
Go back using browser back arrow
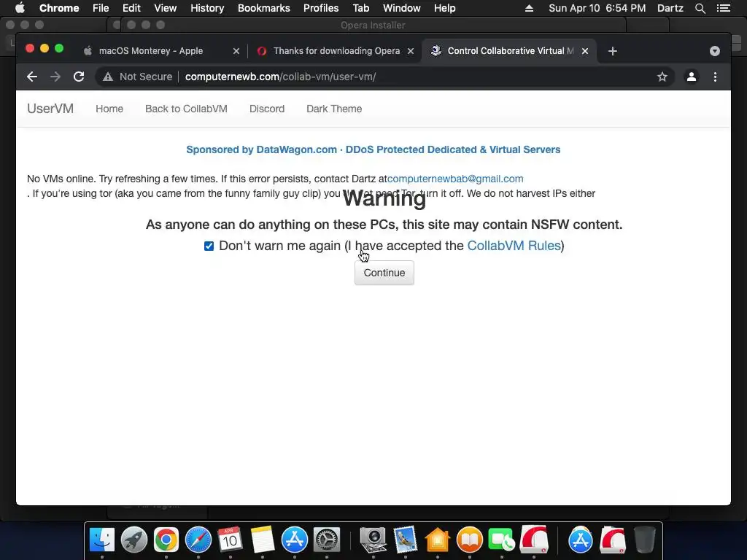pyautogui.click(x=32, y=77)
